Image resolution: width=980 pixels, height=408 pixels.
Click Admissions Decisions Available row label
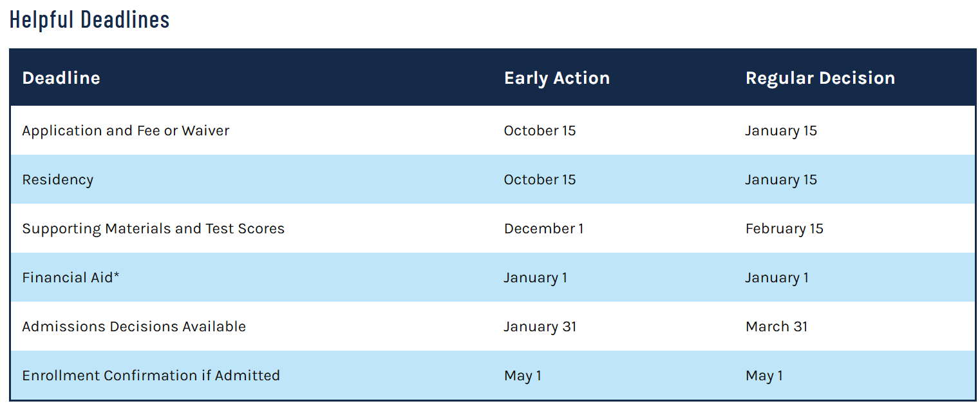[134, 327]
